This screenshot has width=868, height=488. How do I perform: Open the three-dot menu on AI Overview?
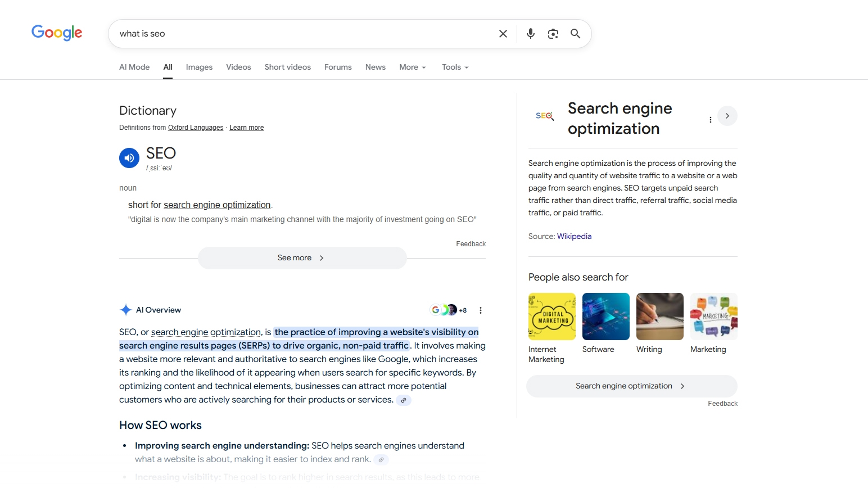point(480,310)
